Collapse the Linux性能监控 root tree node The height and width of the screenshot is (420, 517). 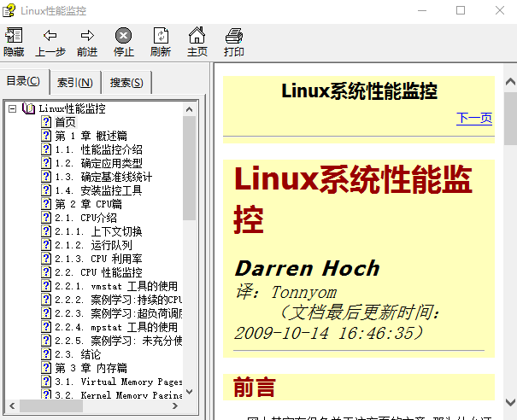pyautogui.click(x=13, y=108)
